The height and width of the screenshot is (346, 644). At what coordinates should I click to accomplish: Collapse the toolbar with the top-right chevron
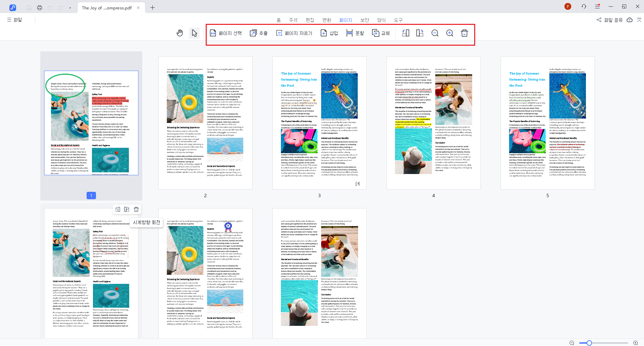[639, 20]
